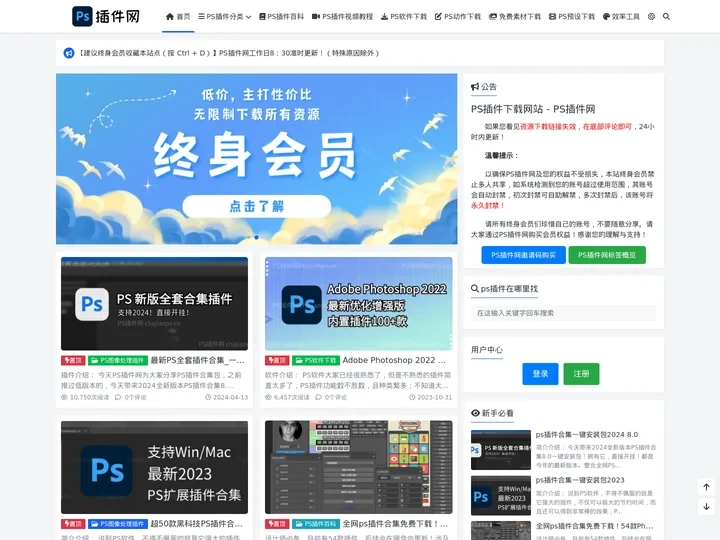Click the 点击了解 banner button

pos(257,206)
